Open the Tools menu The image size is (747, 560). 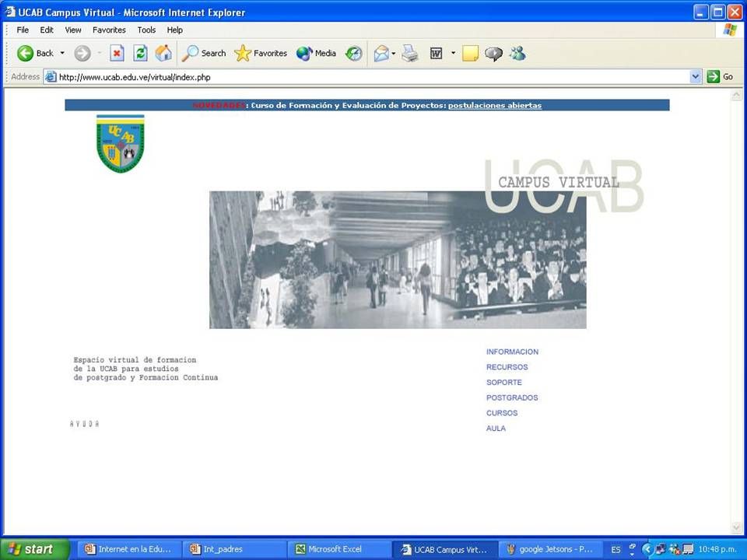(x=146, y=30)
